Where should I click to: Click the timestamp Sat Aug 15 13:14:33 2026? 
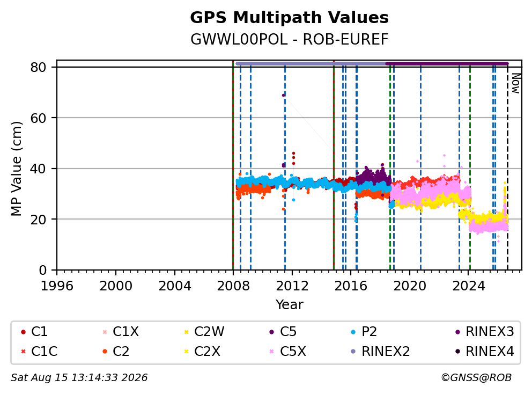[x=79, y=378]
